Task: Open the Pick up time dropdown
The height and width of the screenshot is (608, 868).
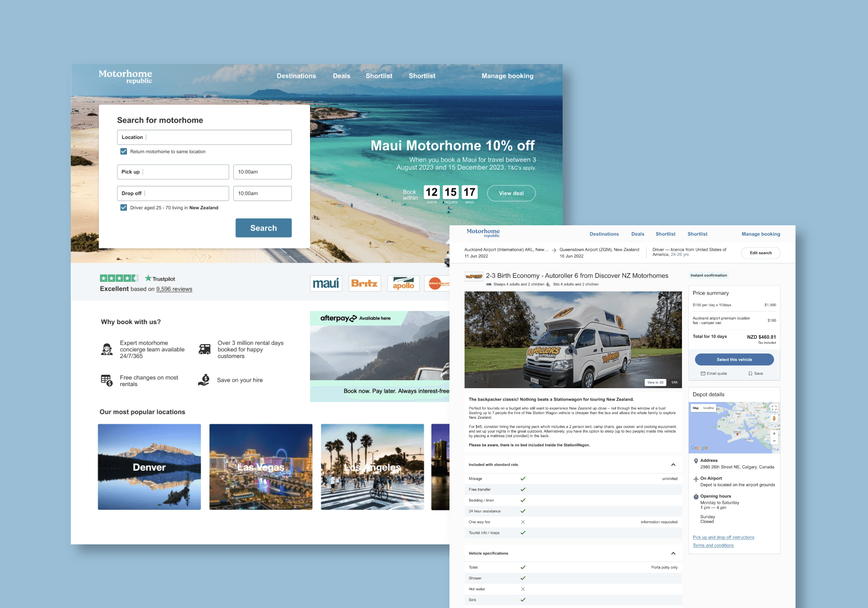Action: click(262, 172)
